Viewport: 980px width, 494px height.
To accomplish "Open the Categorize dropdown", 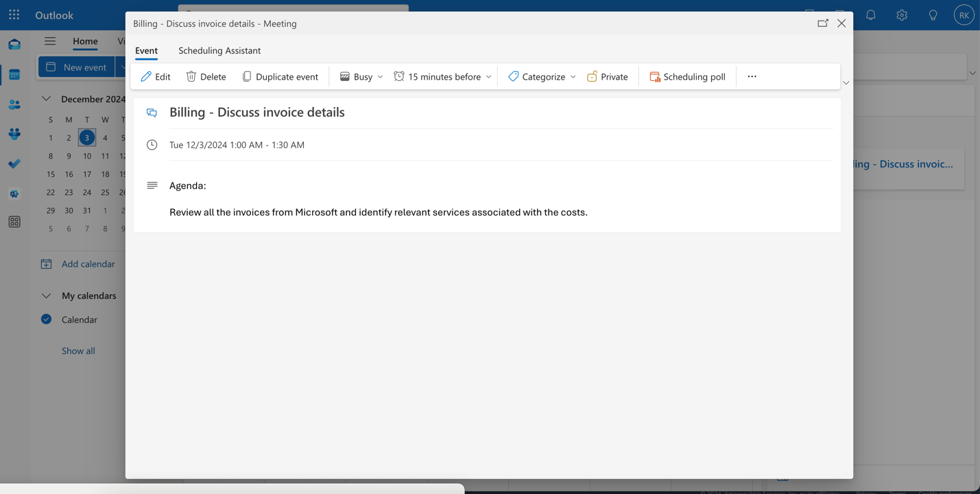I will point(542,77).
